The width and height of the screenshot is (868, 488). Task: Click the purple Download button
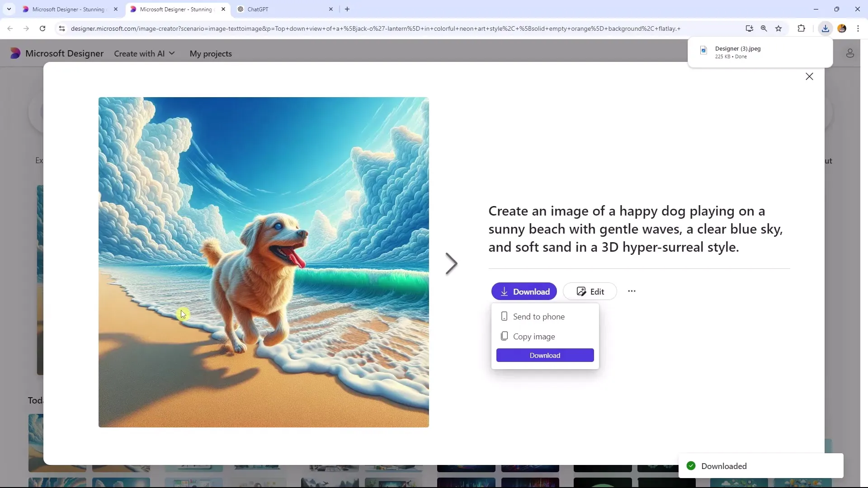point(524,291)
